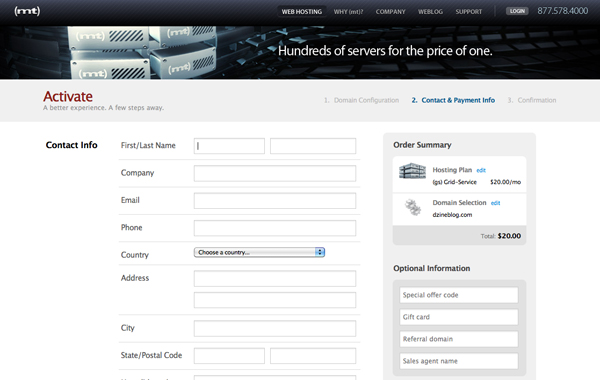Click the second Address line field

(275, 300)
